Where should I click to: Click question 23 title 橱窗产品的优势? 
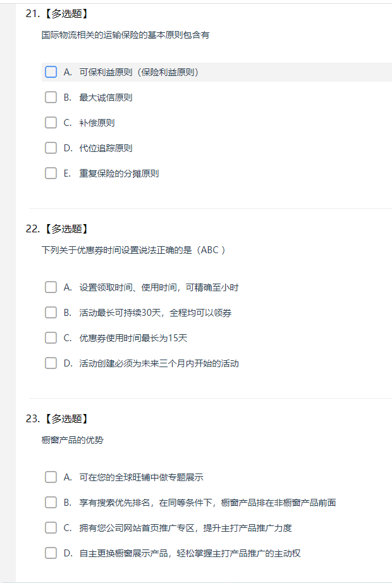pyautogui.click(x=72, y=440)
